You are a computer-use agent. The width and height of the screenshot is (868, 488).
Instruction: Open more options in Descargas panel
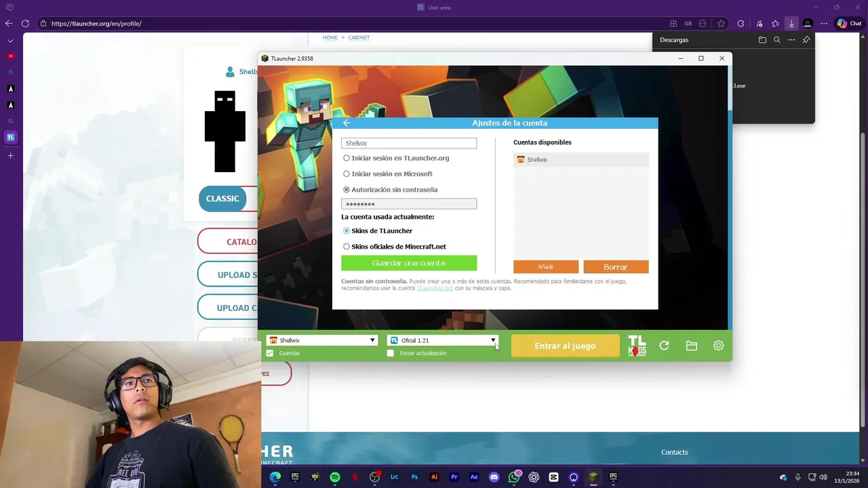click(791, 40)
